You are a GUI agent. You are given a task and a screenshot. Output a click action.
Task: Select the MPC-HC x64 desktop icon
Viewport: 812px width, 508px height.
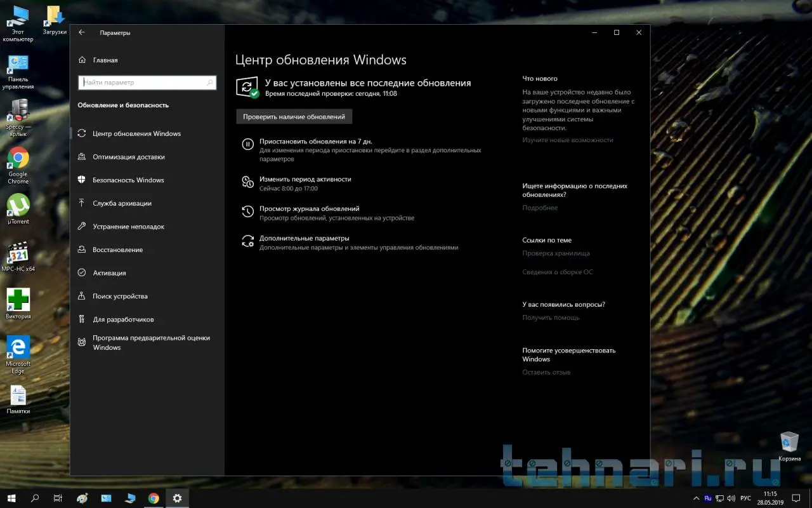(18, 256)
